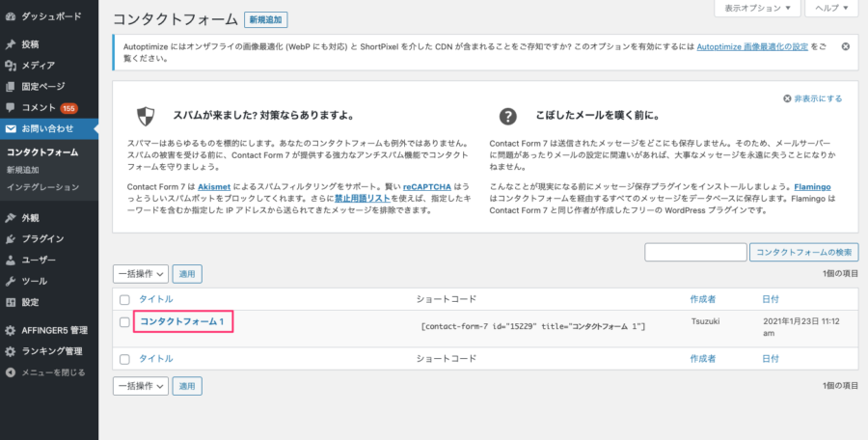Open the 新規追加 submenu item in sidebar

pos(23,170)
